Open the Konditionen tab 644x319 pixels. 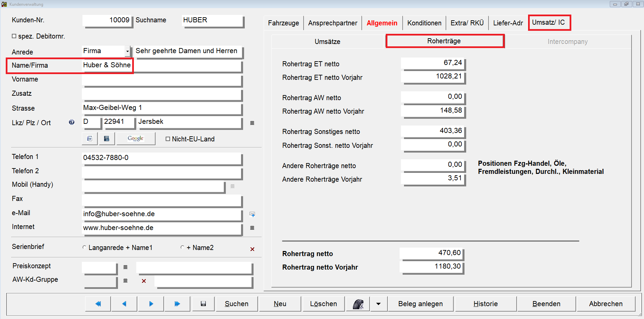coord(424,23)
